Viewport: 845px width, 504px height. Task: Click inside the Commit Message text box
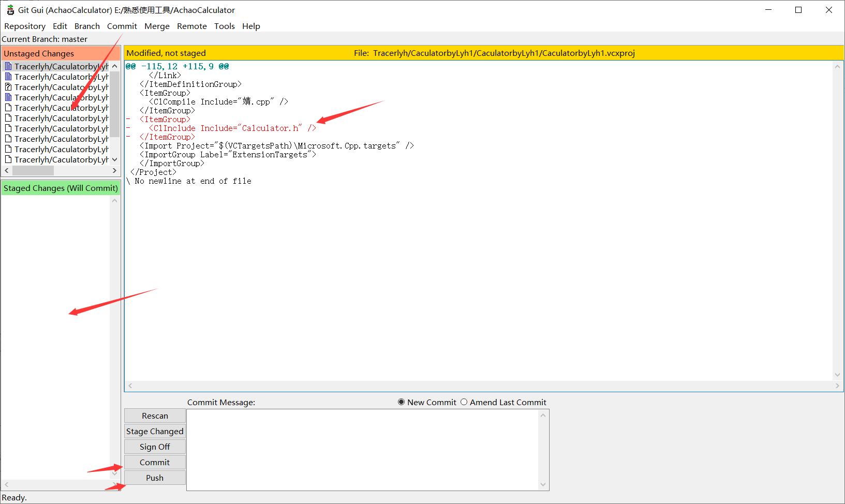[x=362, y=450]
